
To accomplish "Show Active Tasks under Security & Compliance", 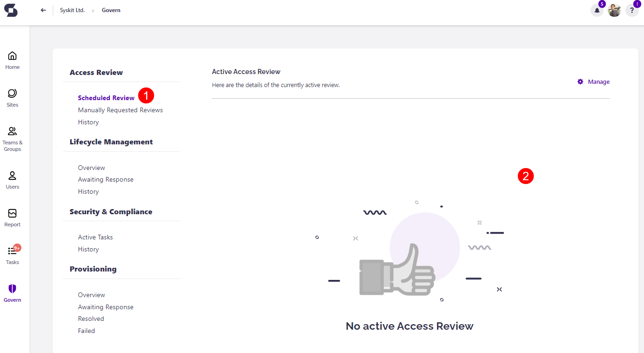I will point(95,237).
